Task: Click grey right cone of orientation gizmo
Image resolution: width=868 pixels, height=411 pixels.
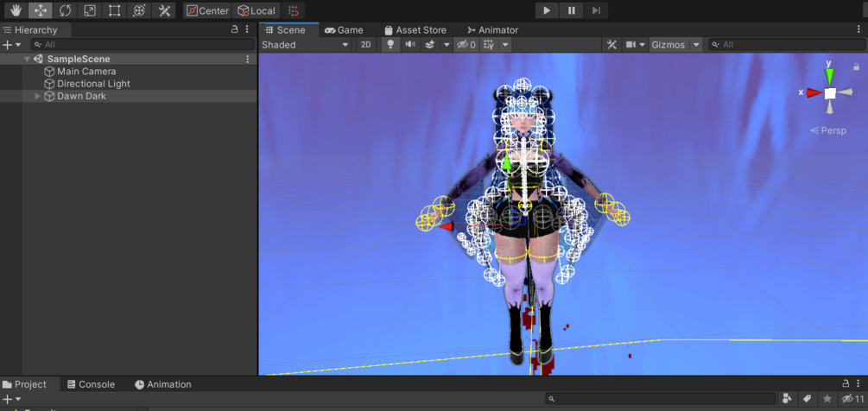Action: point(845,92)
